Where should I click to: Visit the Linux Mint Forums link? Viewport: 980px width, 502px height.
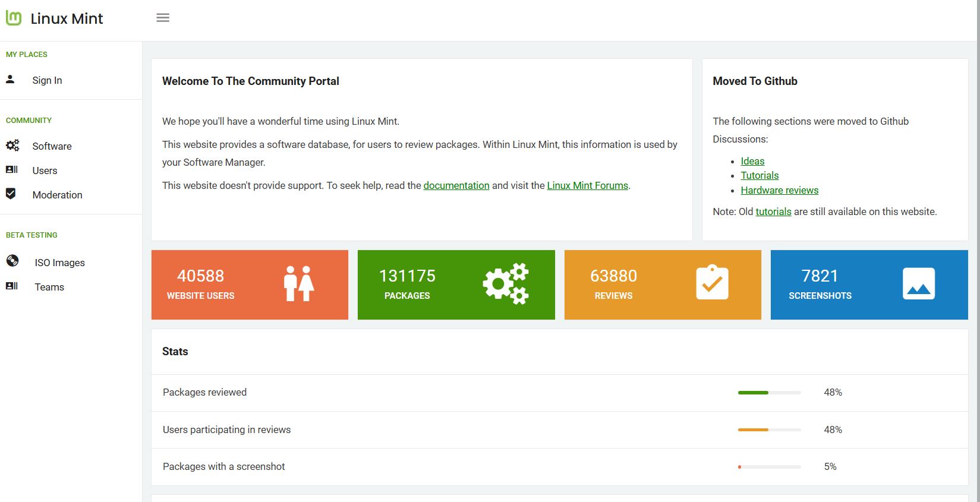[587, 185]
